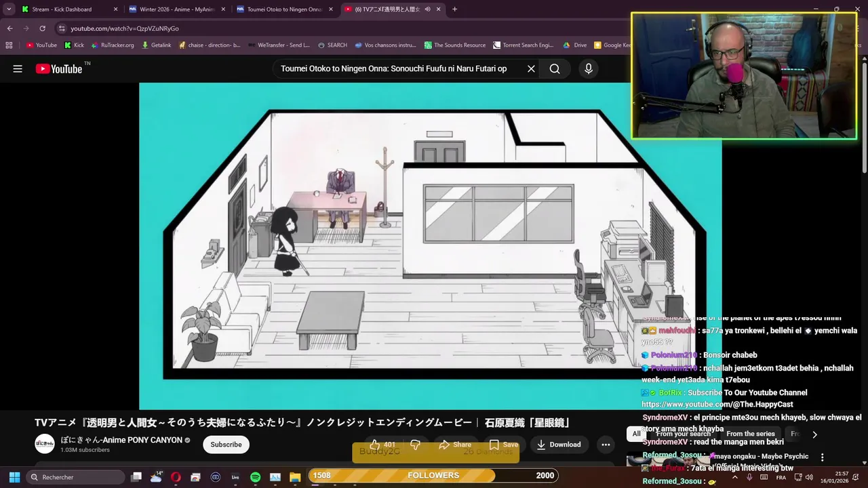The width and height of the screenshot is (868, 488).
Task: Open the FRA keyboard language switcher
Action: 781,477
